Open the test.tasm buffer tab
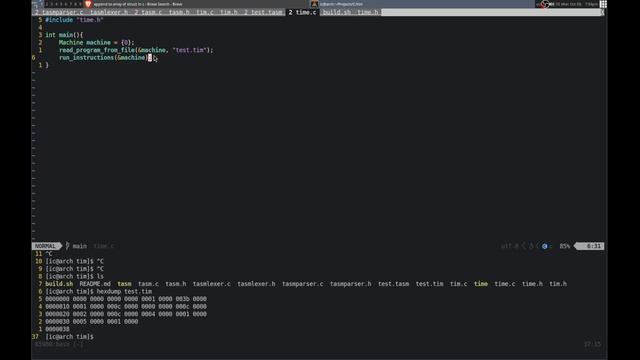Screen dimensions: 640x360 tap(263, 12)
